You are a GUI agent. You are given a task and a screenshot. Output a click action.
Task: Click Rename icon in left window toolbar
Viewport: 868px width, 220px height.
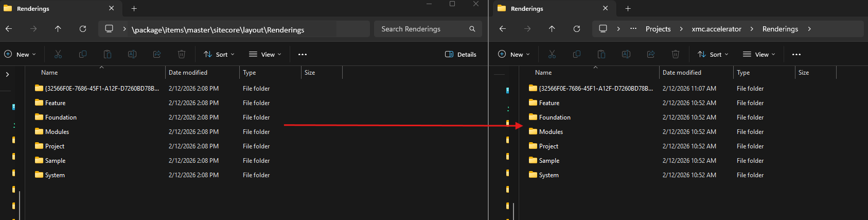pyautogui.click(x=132, y=54)
